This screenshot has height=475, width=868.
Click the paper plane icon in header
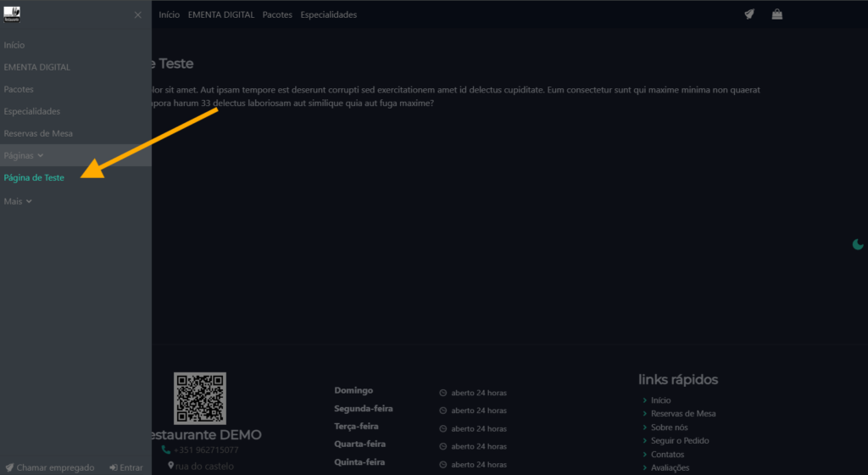749,14
